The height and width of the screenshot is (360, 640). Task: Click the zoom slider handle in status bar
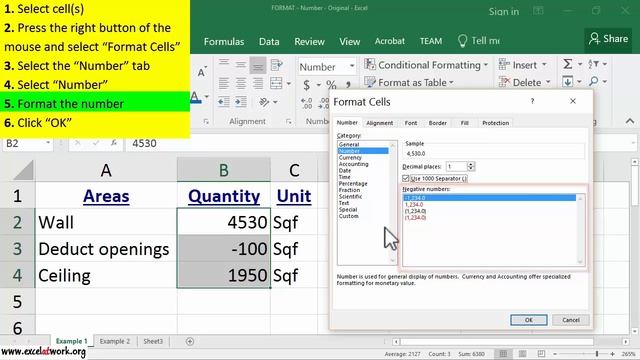click(x=597, y=354)
